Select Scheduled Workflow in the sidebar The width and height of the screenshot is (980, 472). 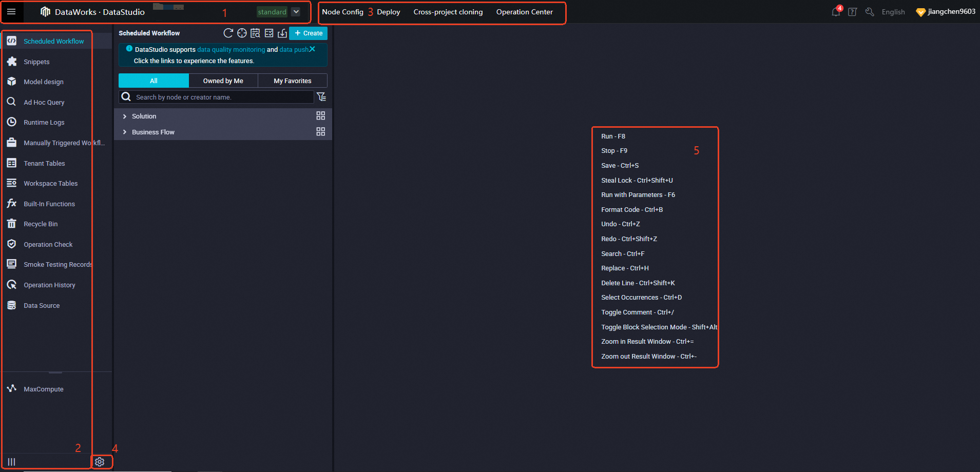(53, 41)
